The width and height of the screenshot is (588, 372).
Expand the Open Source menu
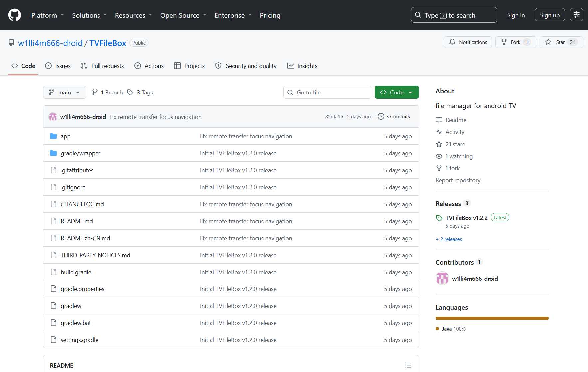click(183, 15)
